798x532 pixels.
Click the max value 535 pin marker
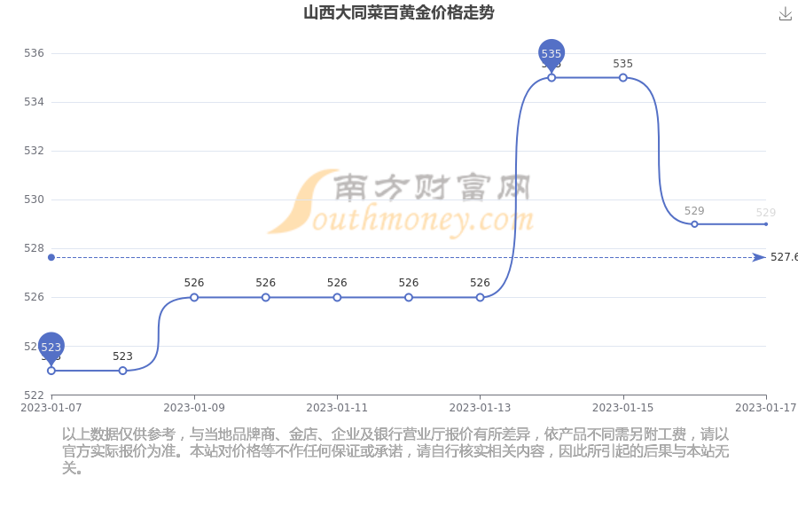tap(552, 55)
